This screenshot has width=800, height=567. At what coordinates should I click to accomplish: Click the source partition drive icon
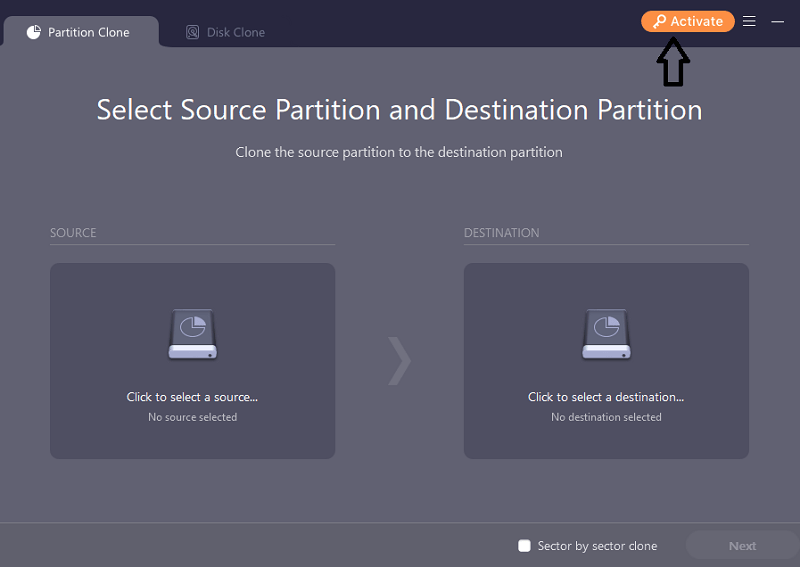(193, 335)
